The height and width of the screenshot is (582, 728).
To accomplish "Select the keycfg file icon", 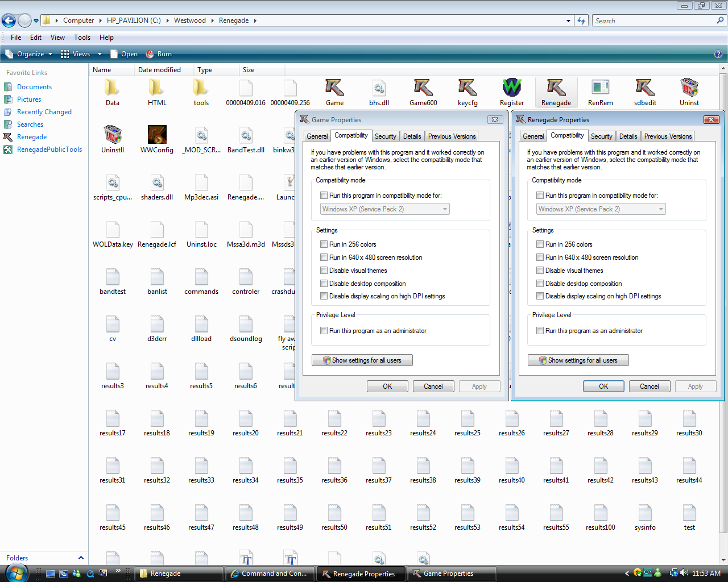I will pyautogui.click(x=467, y=88).
